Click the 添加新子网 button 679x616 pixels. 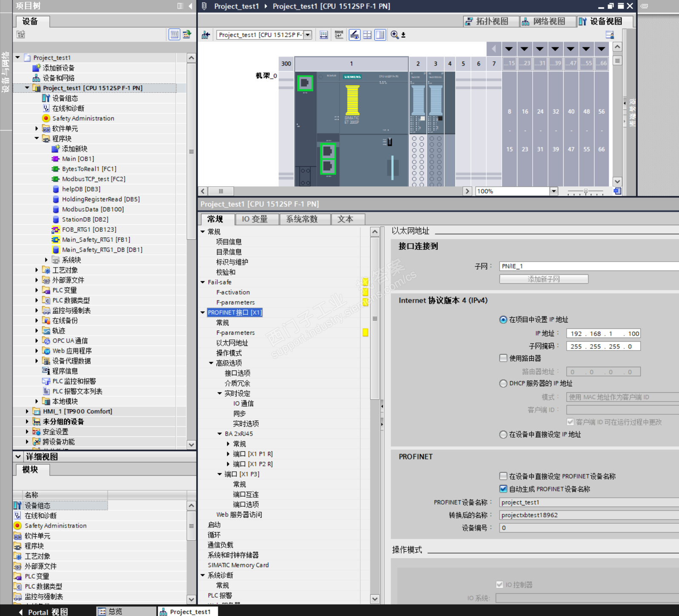[x=544, y=279]
